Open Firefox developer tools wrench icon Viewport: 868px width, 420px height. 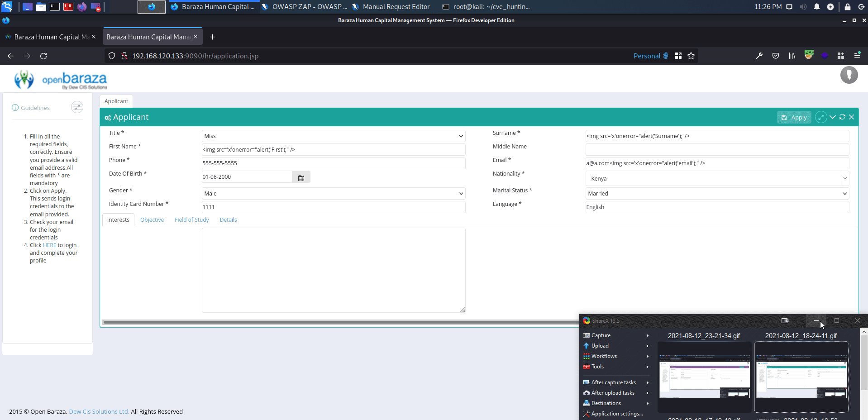coord(759,56)
